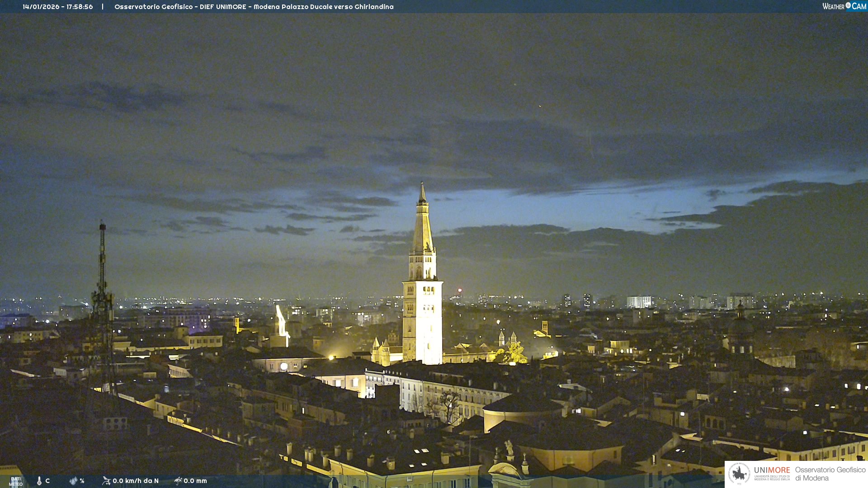Click the UNIMORE university seal emblem
This screenshot has height=488, width=868.
click(739, 474)
